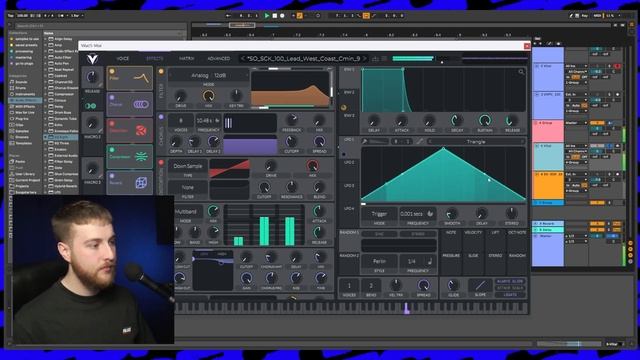Click the LFO frequency 0.001 secs field
Screen dimensions: 640x360
click(418, 214)
